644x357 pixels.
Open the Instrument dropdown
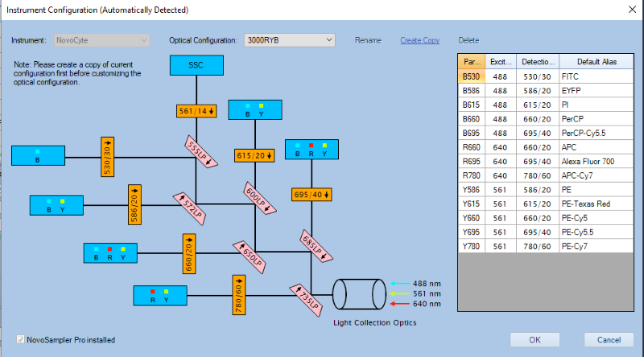pos(102,40)
